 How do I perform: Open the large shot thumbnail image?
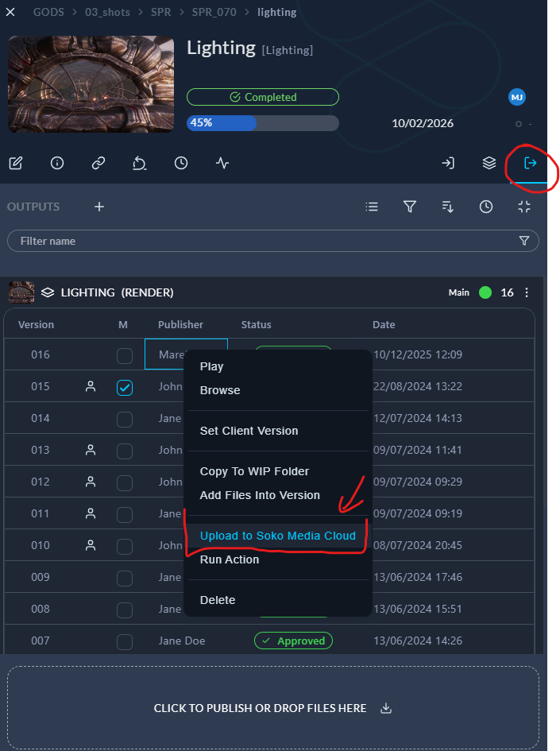[91, 83]
